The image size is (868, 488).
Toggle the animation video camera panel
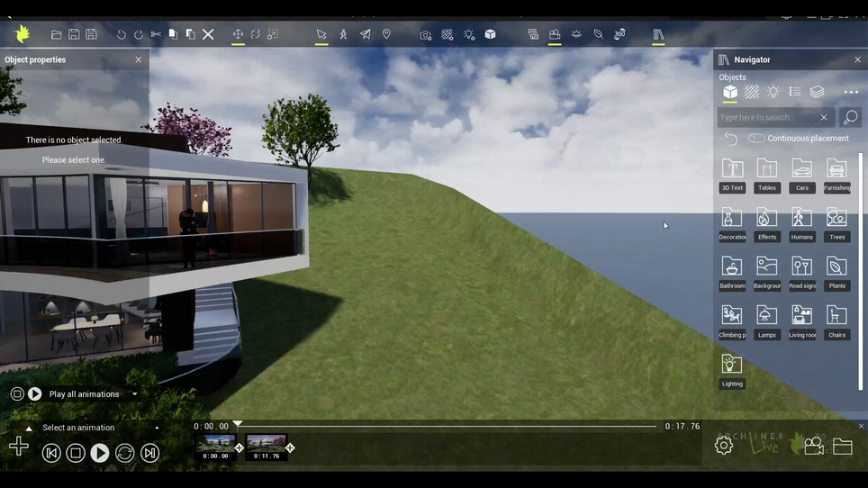click(555, 34)
